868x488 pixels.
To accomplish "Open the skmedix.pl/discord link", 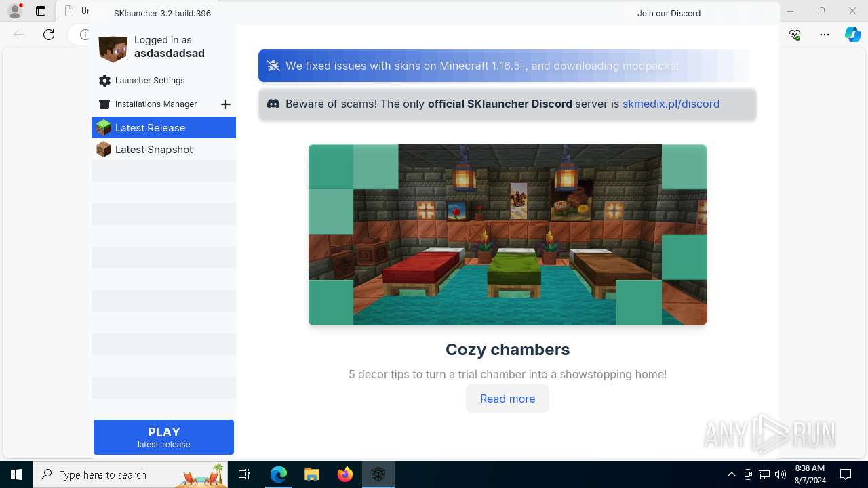I will 671,104.
